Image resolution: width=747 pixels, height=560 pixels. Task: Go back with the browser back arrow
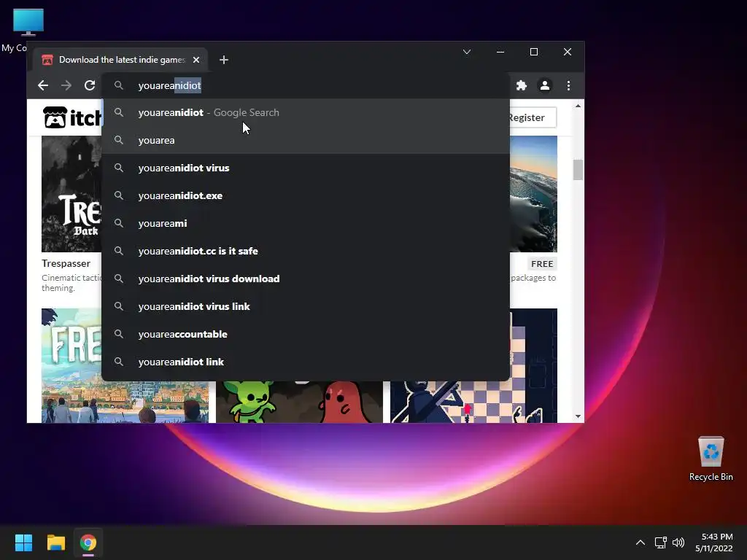43,86
